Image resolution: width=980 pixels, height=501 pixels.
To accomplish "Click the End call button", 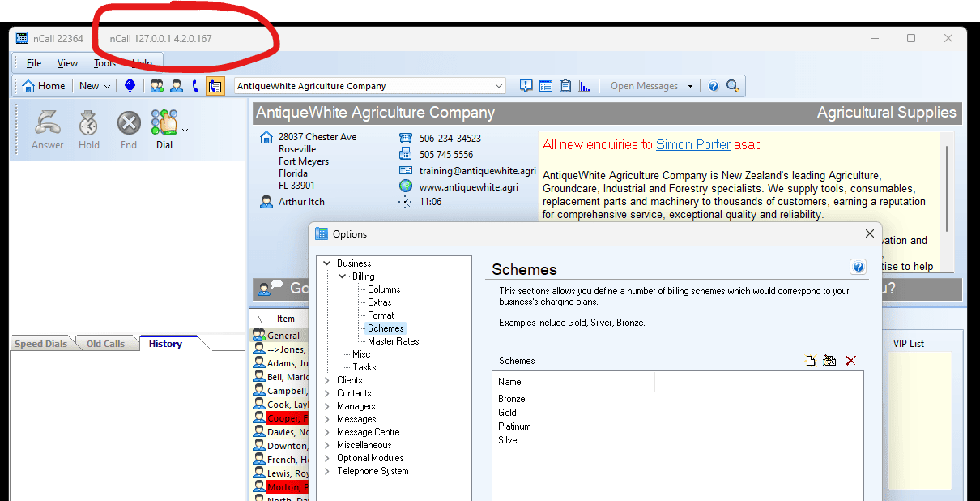I will tap(129, 130).
